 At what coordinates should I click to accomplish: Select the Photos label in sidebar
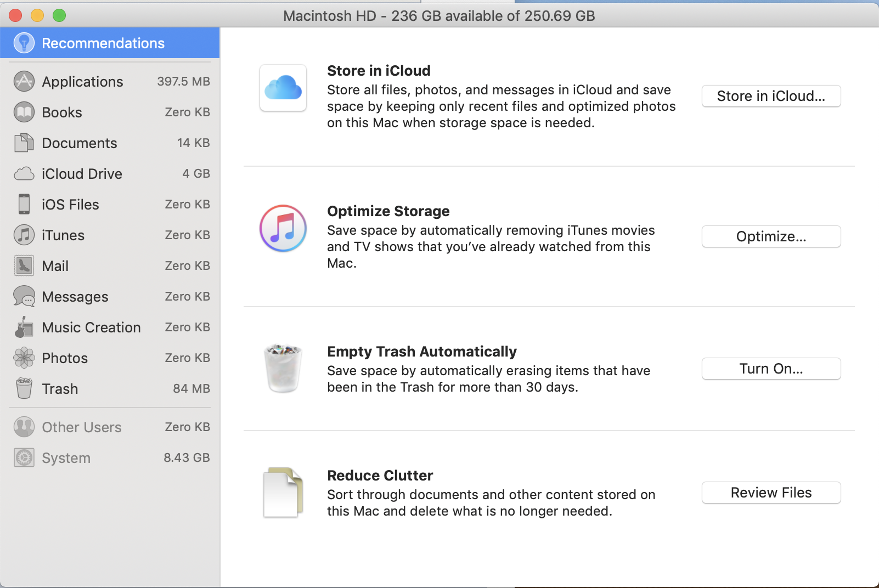[x=65, y=358]
